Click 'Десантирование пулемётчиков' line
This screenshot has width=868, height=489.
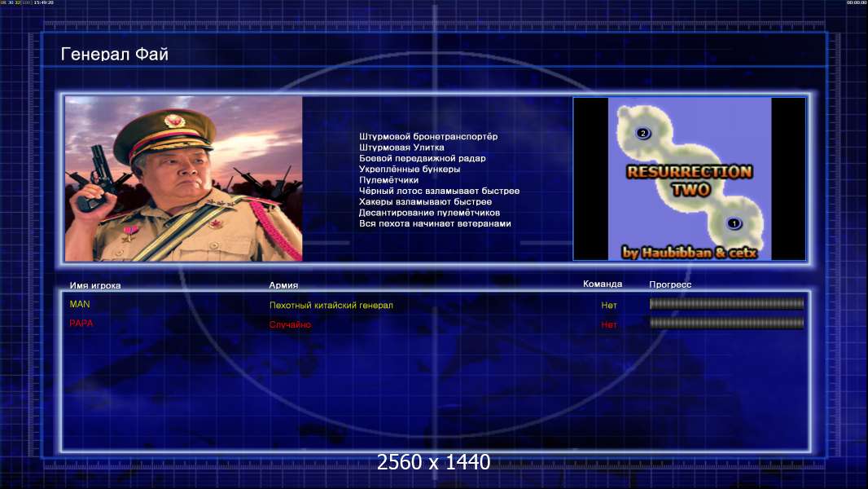tap(429, 213)
